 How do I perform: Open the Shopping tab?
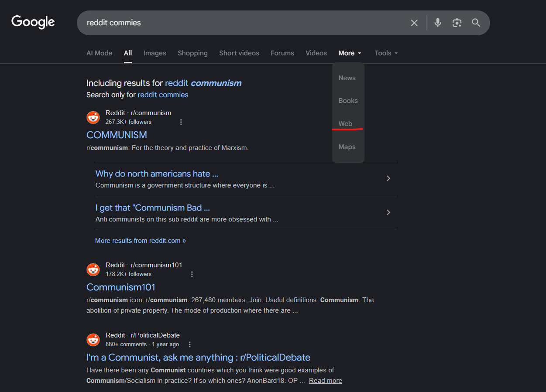pos(192,53)
